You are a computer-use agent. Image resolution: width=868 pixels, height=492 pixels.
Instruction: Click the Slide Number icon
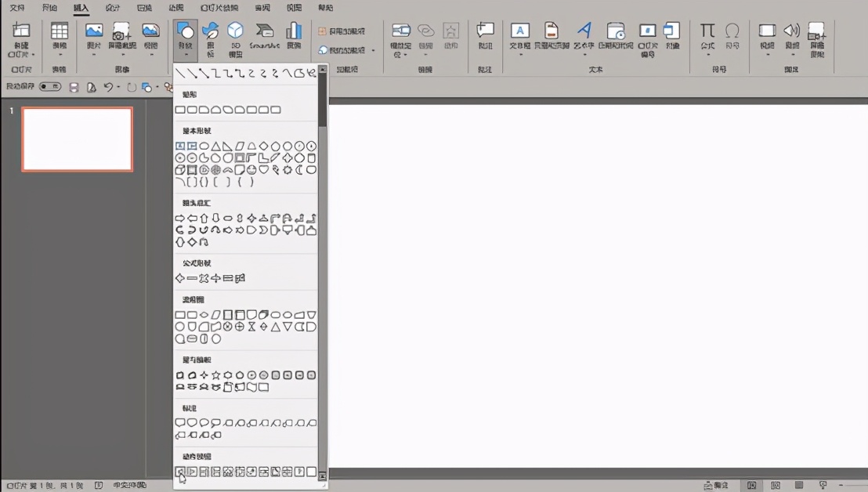[648, 31]
